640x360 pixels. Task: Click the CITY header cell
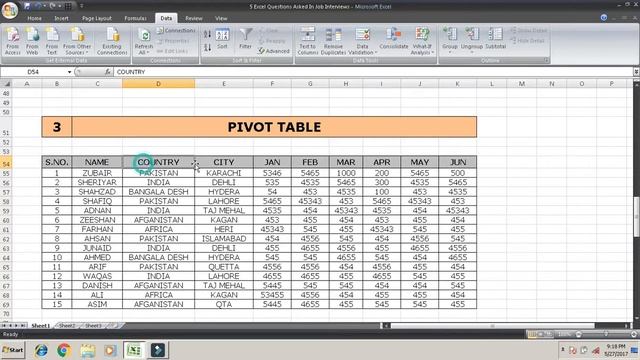coord(224,162)
